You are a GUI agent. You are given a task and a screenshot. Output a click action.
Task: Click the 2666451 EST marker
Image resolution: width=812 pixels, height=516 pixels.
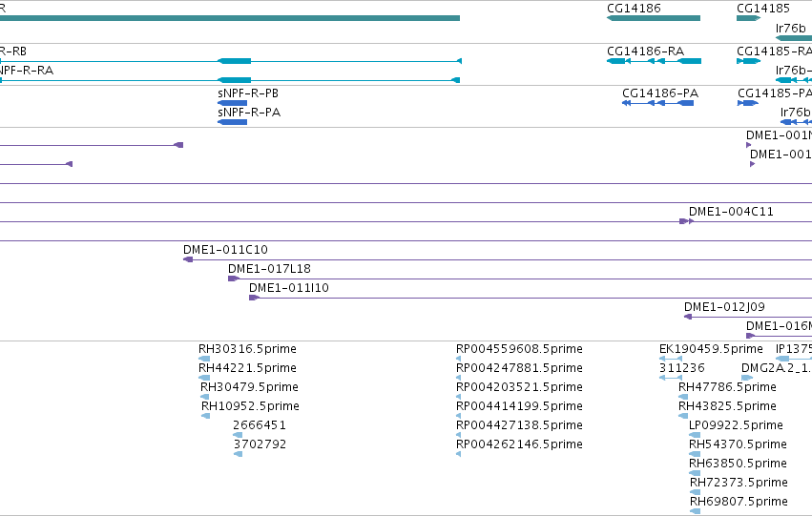pyautogui.click(x=238, y=435)
